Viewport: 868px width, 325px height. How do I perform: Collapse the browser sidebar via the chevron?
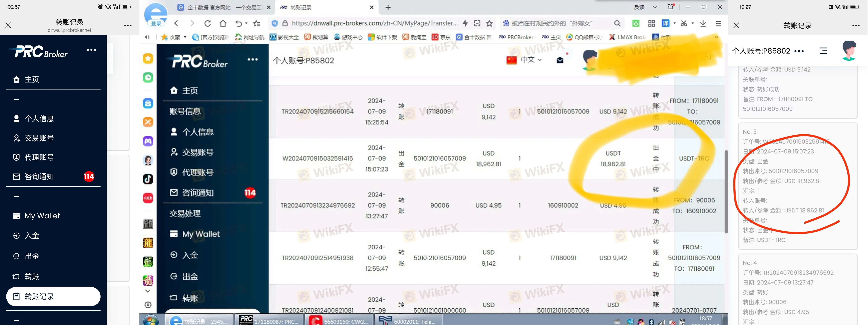(147, 37)
